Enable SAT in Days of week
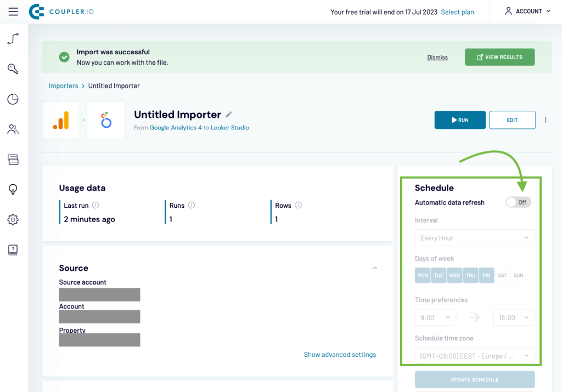 click(x=502, y=275)
